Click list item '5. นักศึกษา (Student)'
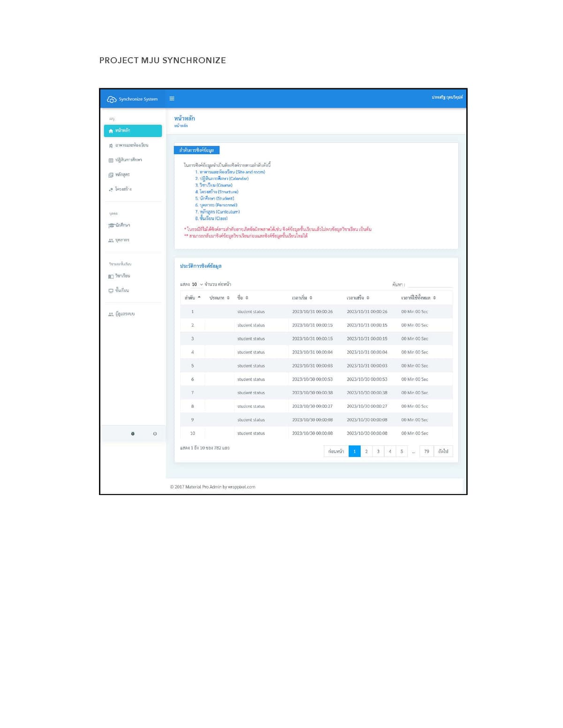The height and width of the screenshot is (728, 563). click(214, 198)
